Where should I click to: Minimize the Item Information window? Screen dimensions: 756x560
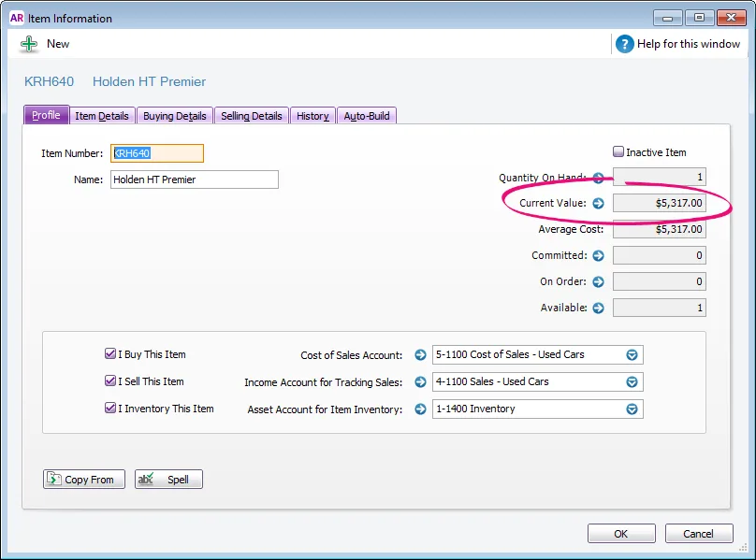click(x=667, y=18)
